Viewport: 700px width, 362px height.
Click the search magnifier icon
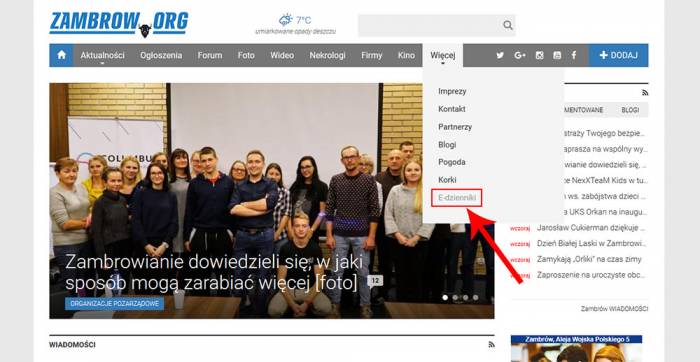pyautogui.click(x=508, y=25)
